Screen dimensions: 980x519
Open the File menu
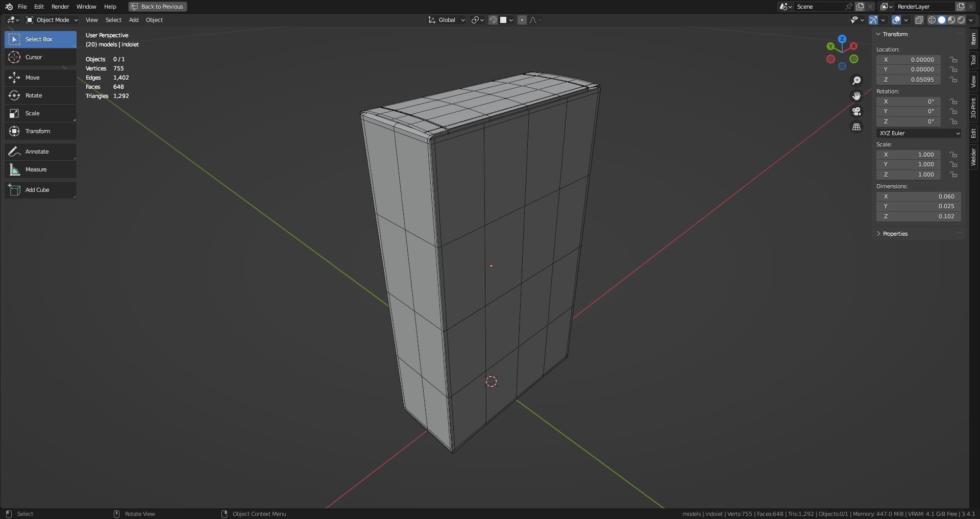(22, 7)
